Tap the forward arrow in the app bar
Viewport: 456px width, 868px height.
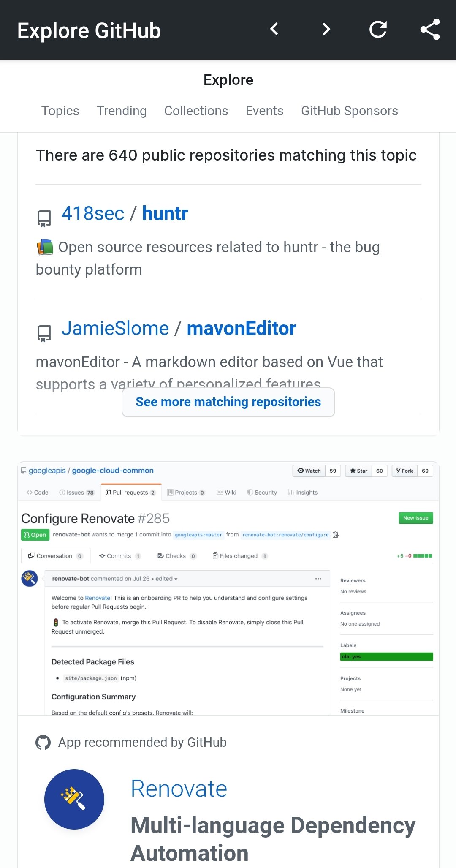point(326,30)
